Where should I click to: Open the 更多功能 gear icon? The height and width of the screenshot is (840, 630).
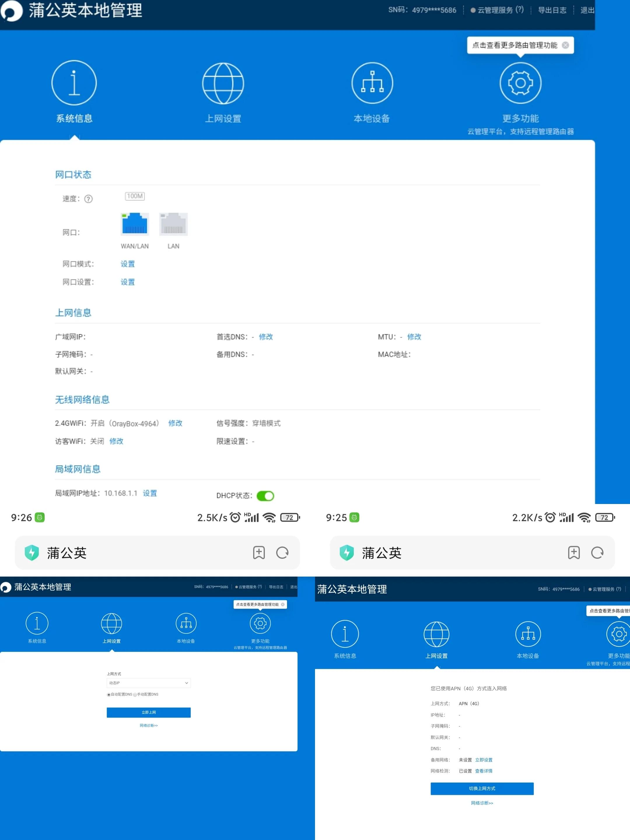click(520, 83)
